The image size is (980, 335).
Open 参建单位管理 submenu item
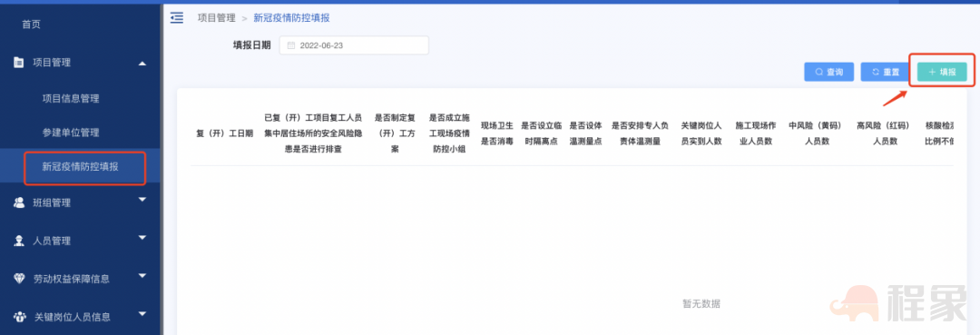pyautogui.click(x=71, y=133)
